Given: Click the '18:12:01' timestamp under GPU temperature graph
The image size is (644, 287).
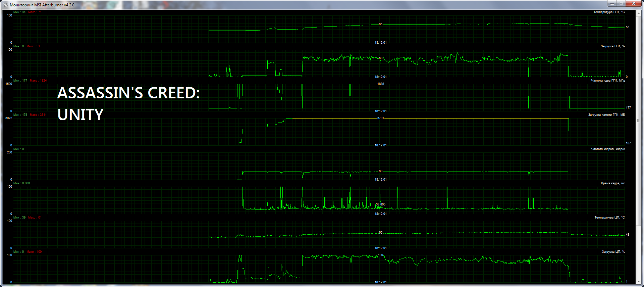Looking at the screenshot, I should click(x=381, y=43).
